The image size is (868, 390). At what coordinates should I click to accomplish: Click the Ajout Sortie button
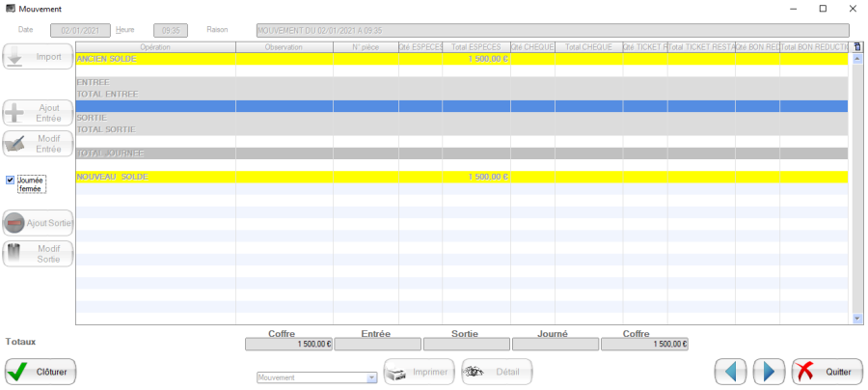click(x=39, y=223)
